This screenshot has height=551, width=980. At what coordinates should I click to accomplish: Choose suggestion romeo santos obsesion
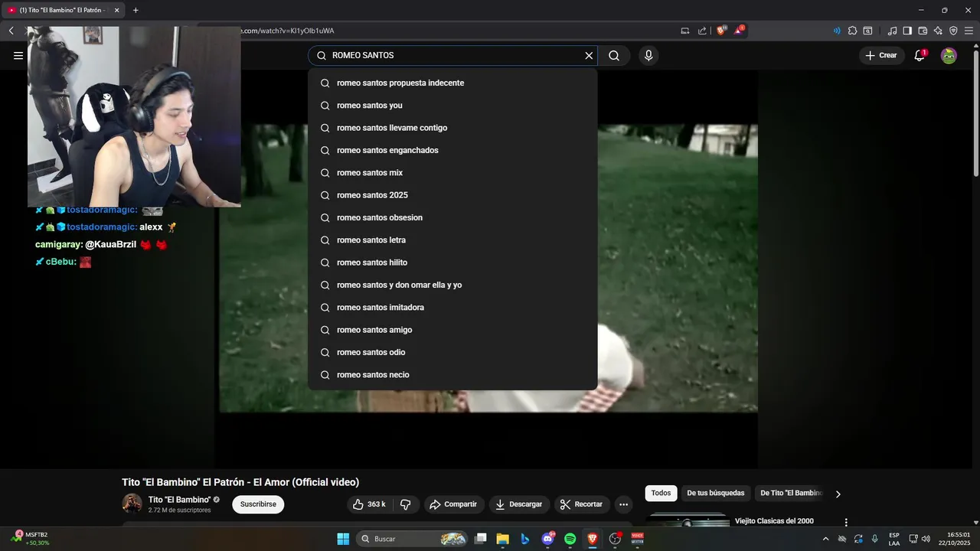[x=452, y=217]
